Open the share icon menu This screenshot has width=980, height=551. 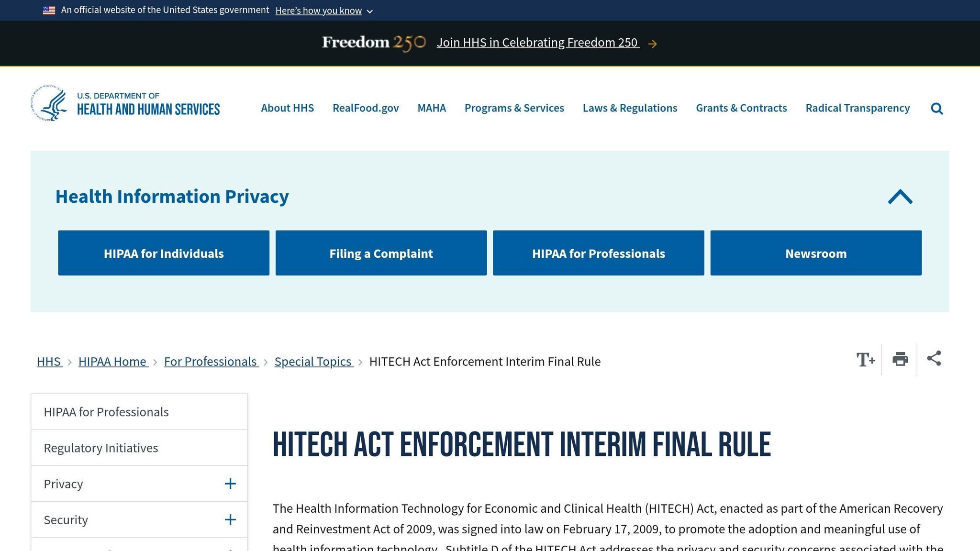click(934, 359)
